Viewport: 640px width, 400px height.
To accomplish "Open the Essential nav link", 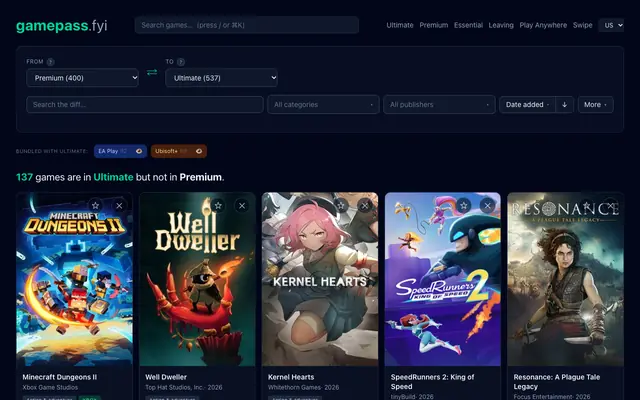I will [x=468, y=25].
